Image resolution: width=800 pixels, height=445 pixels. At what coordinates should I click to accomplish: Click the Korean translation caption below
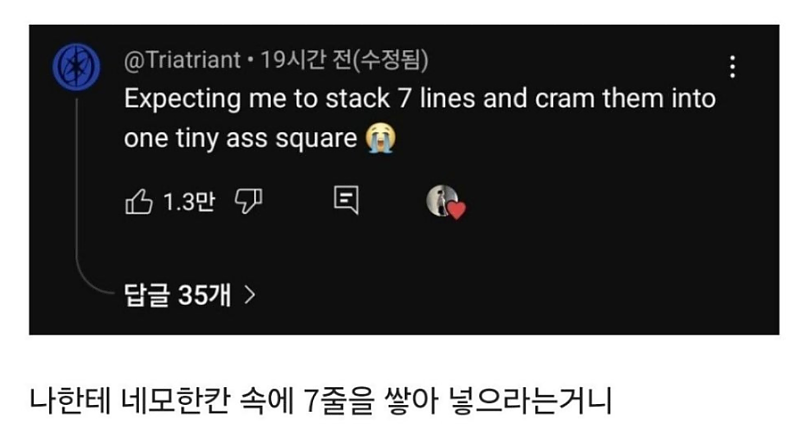point(320,400)
